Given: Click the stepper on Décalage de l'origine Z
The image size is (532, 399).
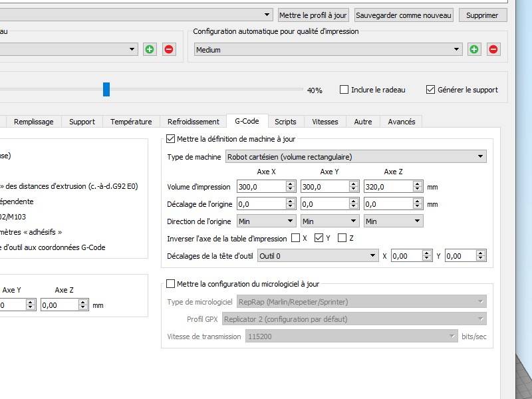Looking at the screenshot, I should pyautogui.click(x=418, y=204).
